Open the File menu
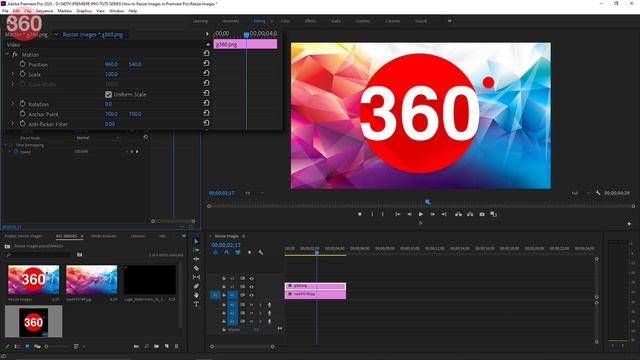The image size is (640, 360). tap(5, 11)
